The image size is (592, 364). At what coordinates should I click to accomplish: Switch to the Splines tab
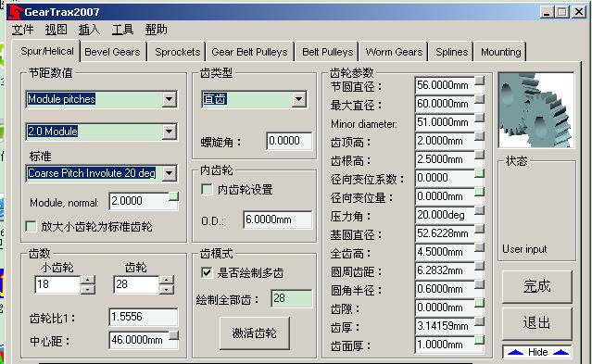point(451,52)
